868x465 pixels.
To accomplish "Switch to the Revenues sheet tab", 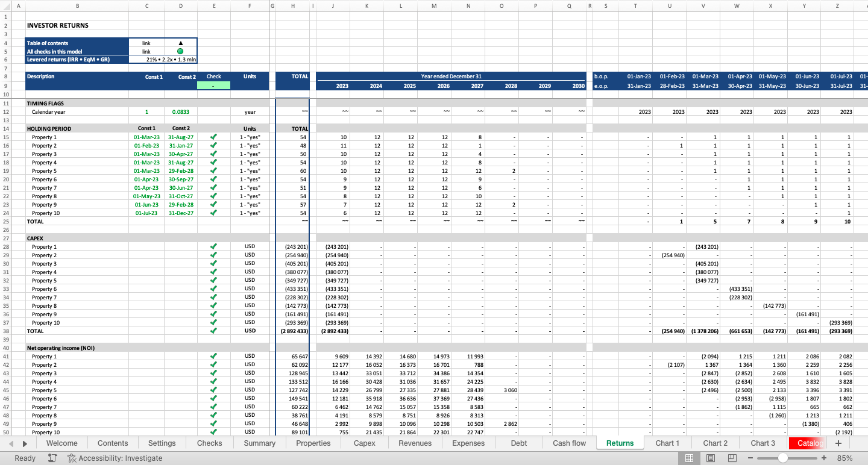I will (x=415, y=443).
